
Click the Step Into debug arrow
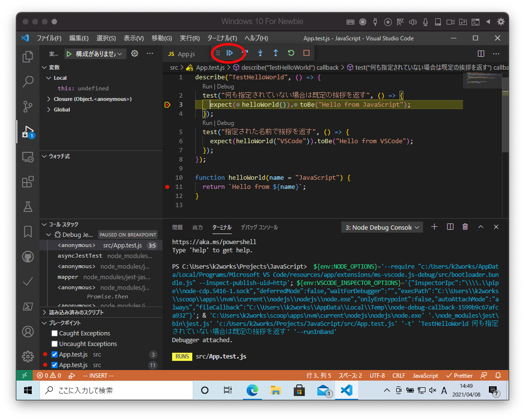click(x=260, y=53)
